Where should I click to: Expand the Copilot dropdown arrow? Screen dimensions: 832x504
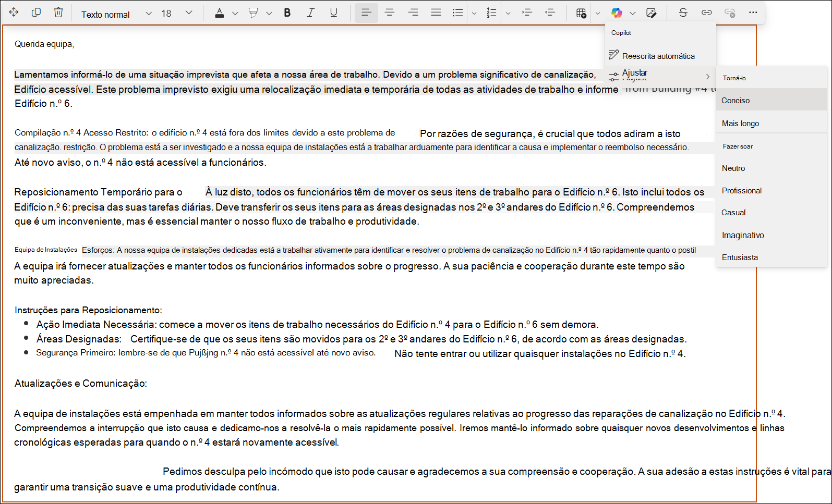coord(633,14)
